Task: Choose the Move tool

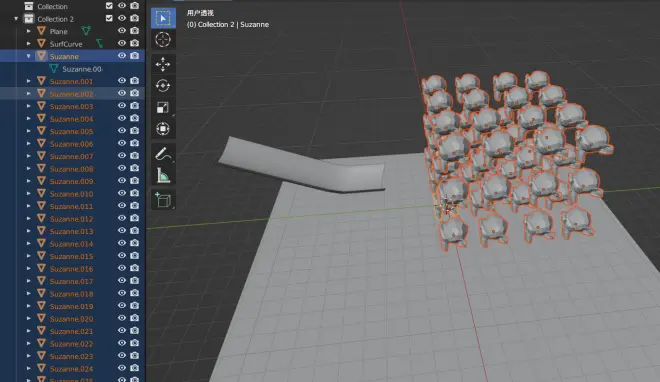Action: tap(163, 64)
